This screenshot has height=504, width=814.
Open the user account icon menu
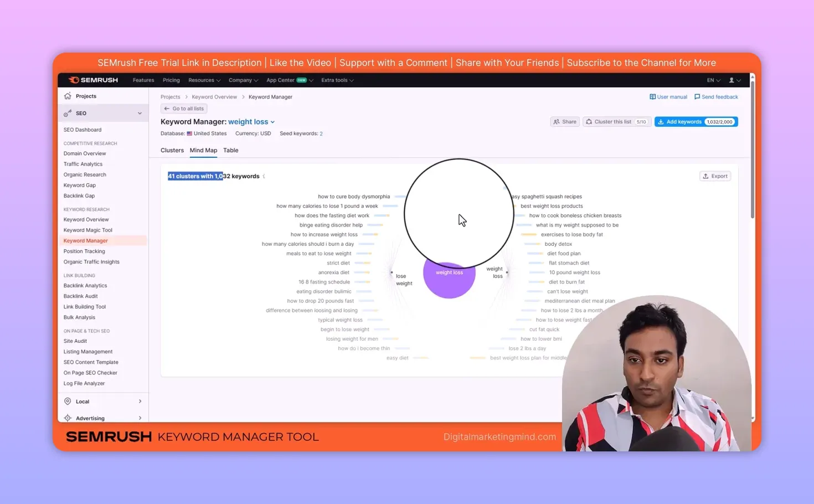734,80
